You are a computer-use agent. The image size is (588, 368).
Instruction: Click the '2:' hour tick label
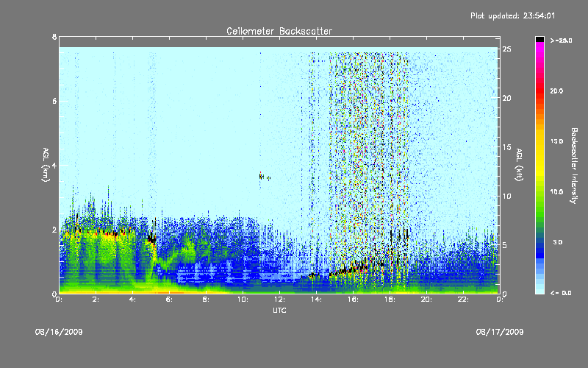click(96, 300)
